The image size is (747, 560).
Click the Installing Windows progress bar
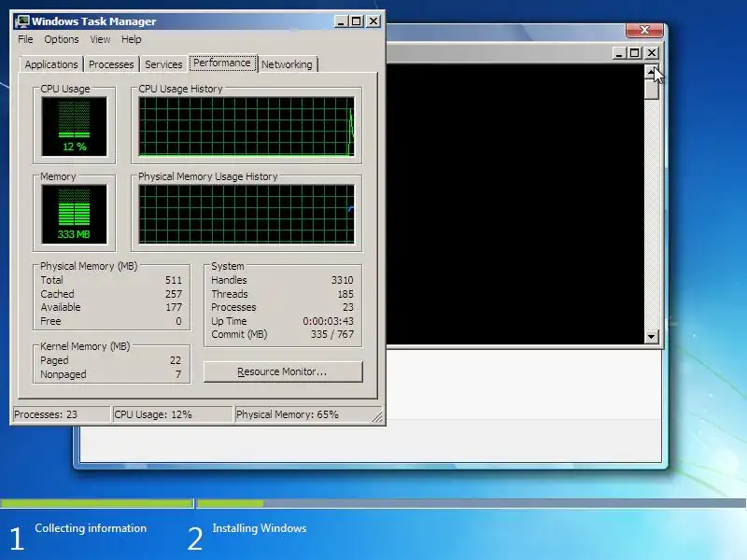[472, 503]
